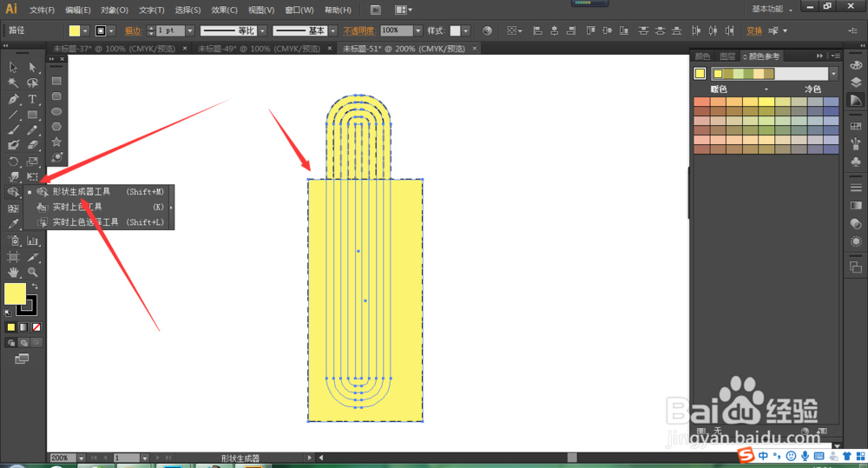The width and height of the screenshot is (868, 468).
Task: Open 基本功能 workspace switcher
Action: tap(772, 9)
